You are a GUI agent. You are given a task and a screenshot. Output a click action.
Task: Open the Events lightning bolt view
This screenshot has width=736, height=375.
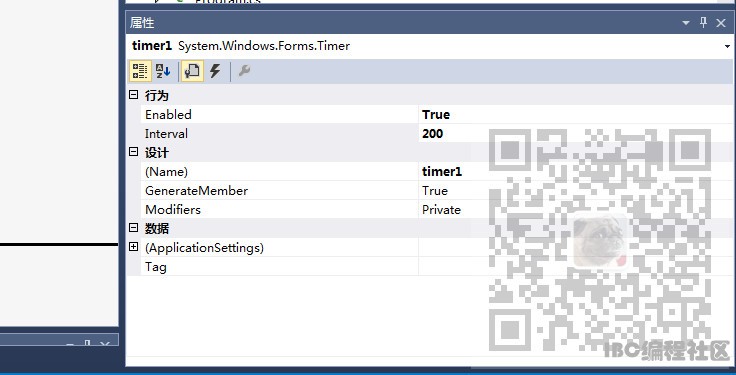point(215,71)
